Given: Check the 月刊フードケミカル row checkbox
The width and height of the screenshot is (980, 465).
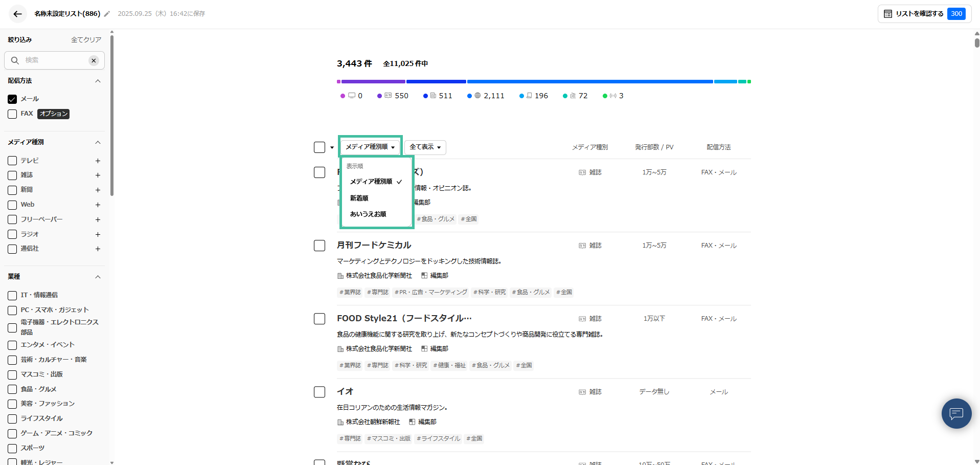Looking at the screenshot, I should pos(320,245).
